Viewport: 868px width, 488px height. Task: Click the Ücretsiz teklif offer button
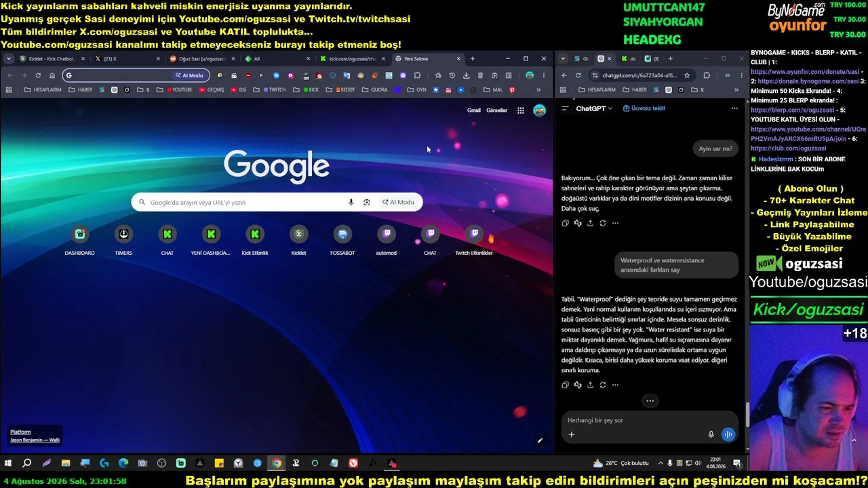pos(644,108)
